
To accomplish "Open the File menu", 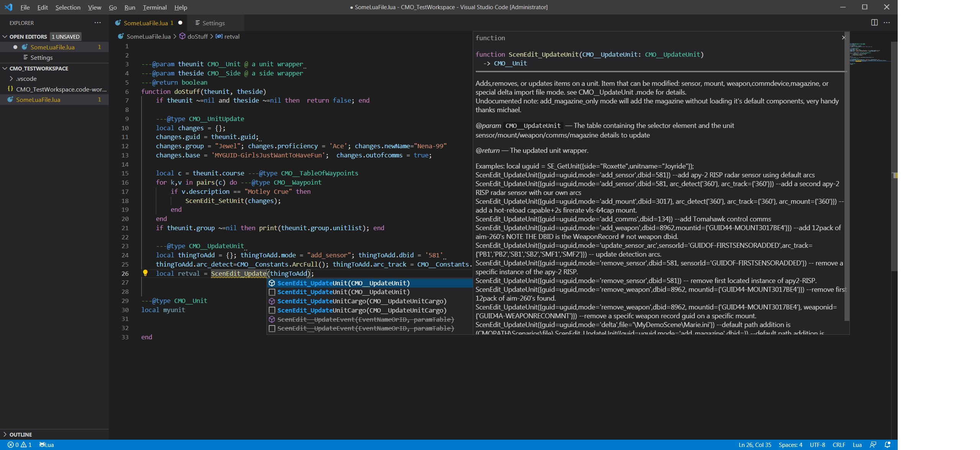I will pyautogui.click(x=25, y=7).
